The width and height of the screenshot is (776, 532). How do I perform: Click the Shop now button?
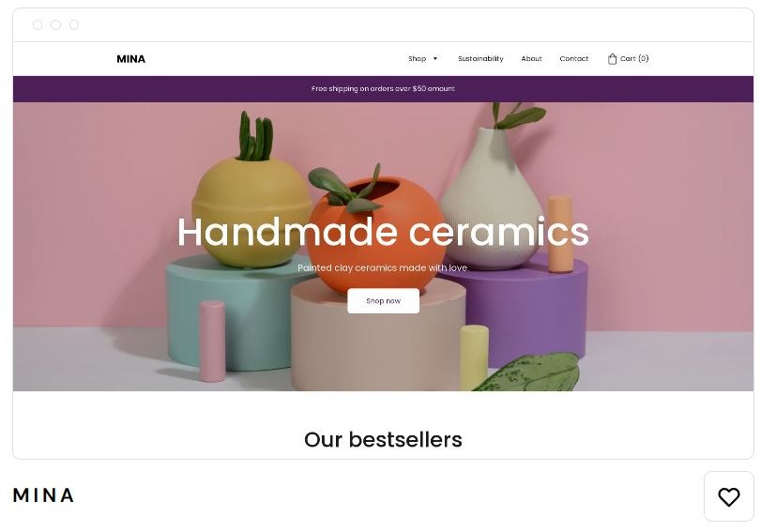coord(383,301)
